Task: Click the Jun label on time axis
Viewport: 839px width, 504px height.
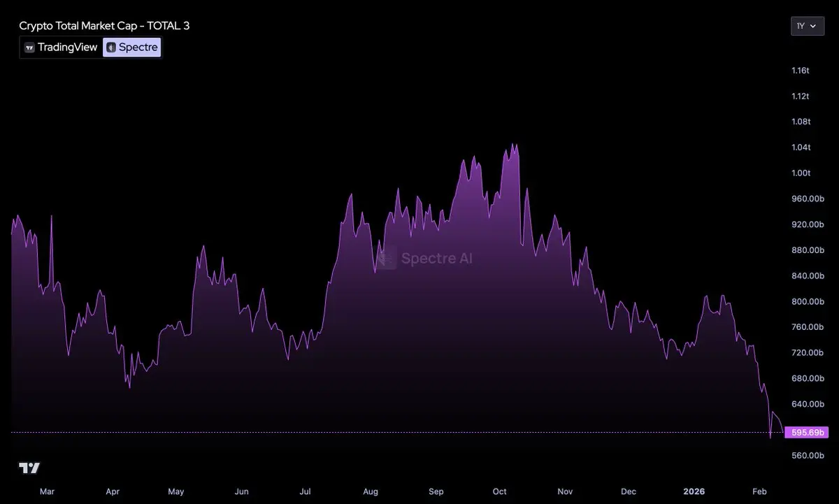Action: 241,492
